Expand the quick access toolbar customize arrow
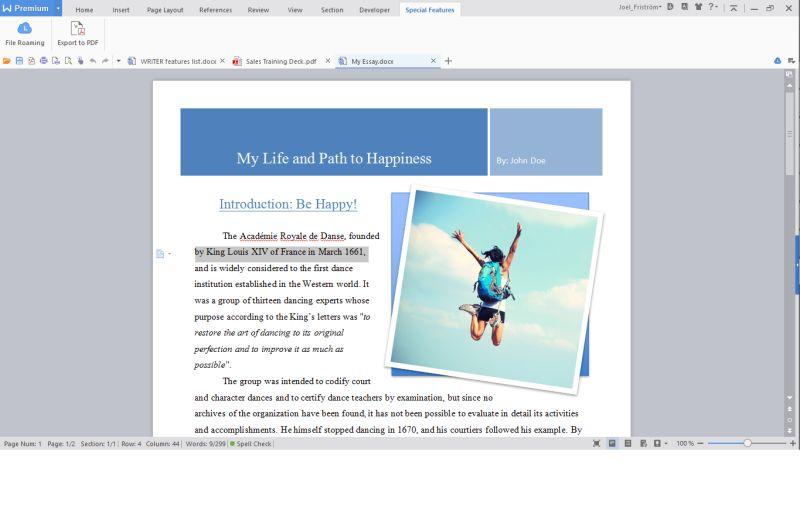Image resolution: width=800 pixels, height=527 pixels. [118, 61]
